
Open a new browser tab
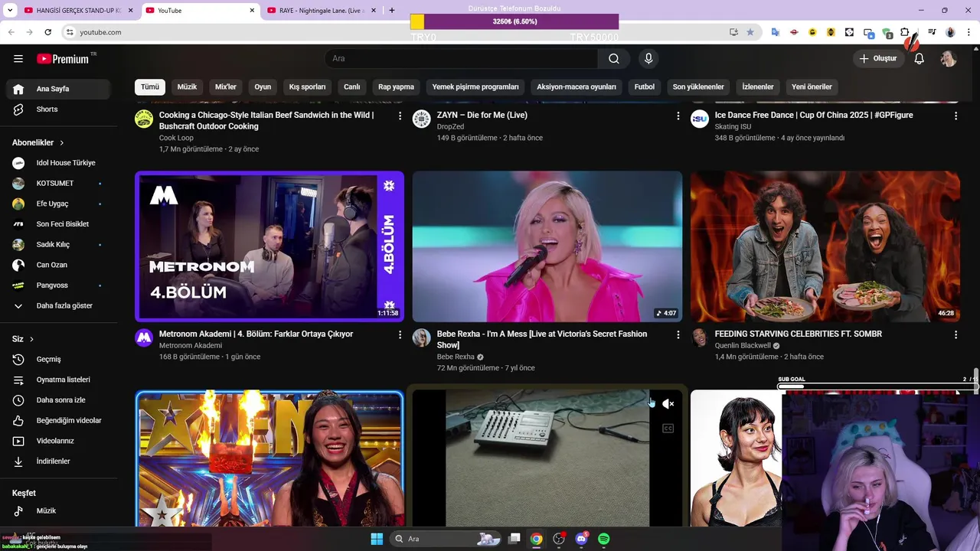(392, 11)
